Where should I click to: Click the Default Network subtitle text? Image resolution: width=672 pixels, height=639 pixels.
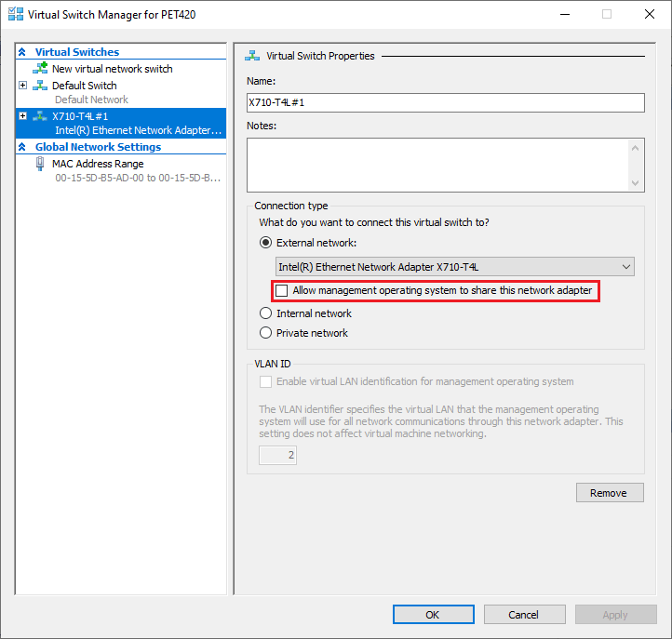(92, 100)
